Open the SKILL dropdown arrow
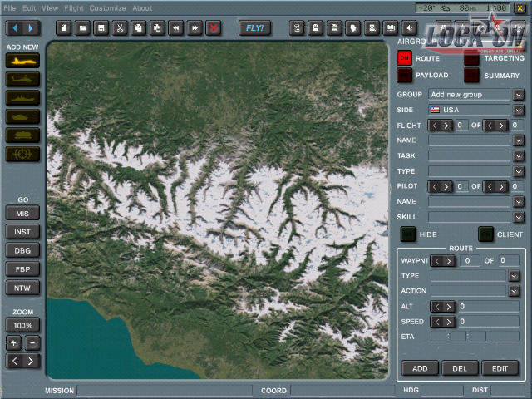 tap(518, 216)
